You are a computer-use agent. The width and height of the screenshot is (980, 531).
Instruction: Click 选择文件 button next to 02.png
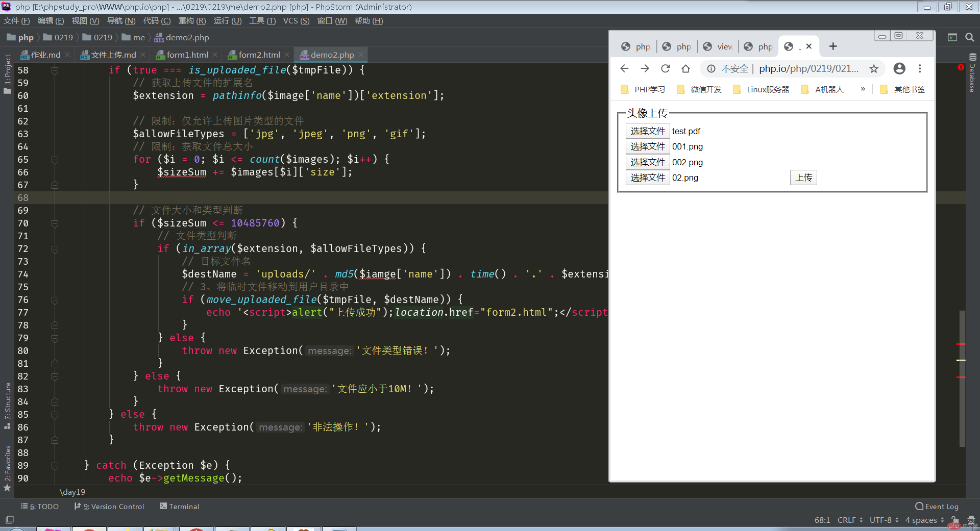pyautogui.click(x=648, y=178)
